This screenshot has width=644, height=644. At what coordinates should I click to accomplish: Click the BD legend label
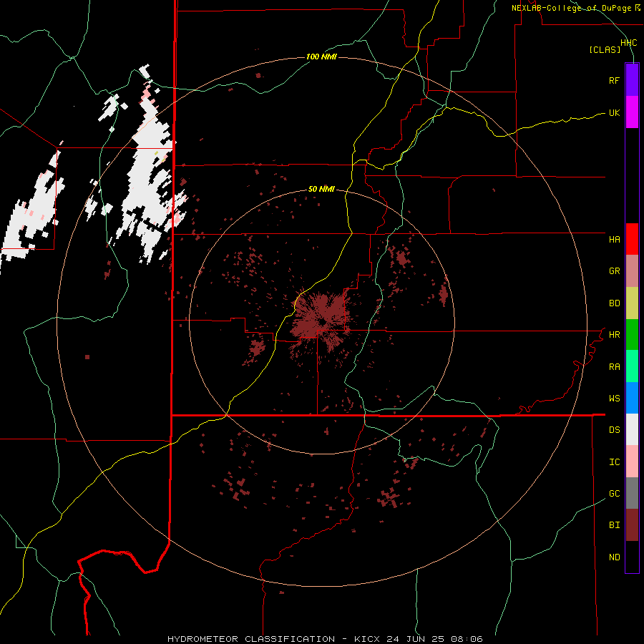coord(614,303)
